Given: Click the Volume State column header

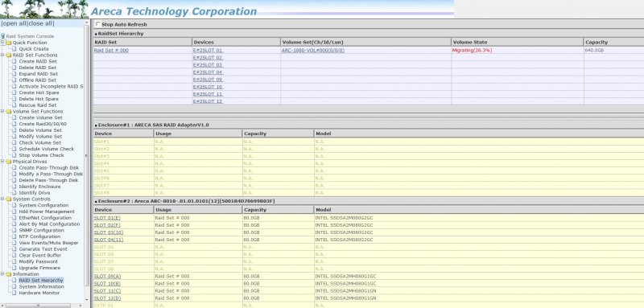Looking at the screenshot, I should point(517,43).
